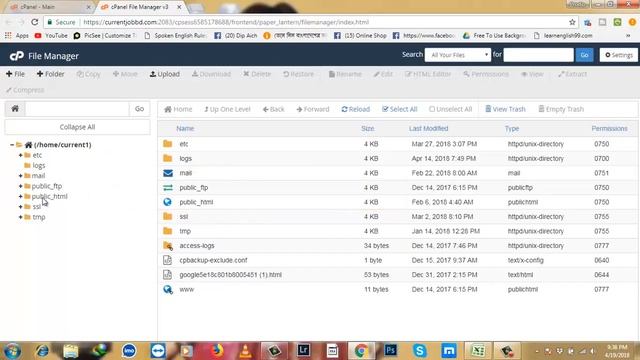Image resolution: width=640 pixels, height=360 pixels.
Task: Bookmark this page with star icon
Action: pyautogui.click(x=572, y=22)
